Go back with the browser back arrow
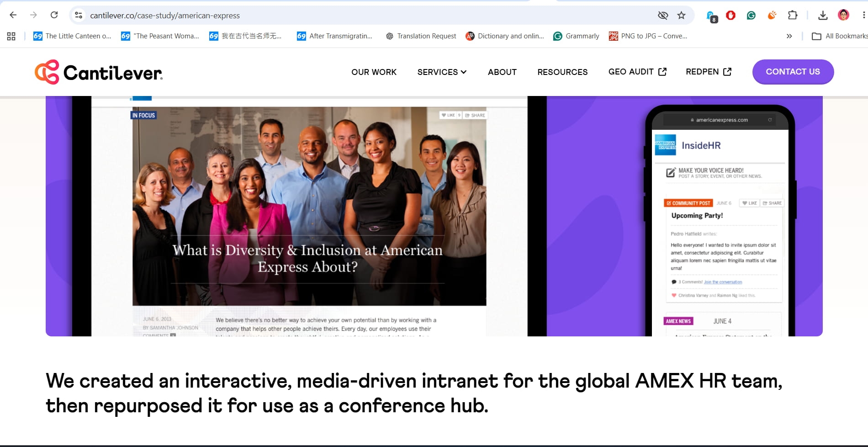This screenshot has width=868, height=447. click(x=13, y=15)
